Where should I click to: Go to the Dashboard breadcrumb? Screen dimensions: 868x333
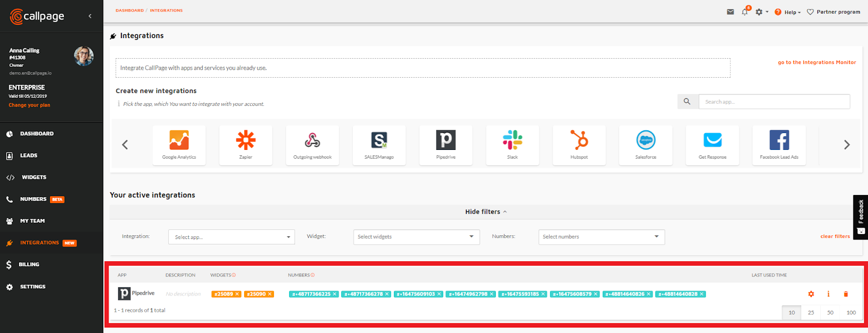coord(130,10)
